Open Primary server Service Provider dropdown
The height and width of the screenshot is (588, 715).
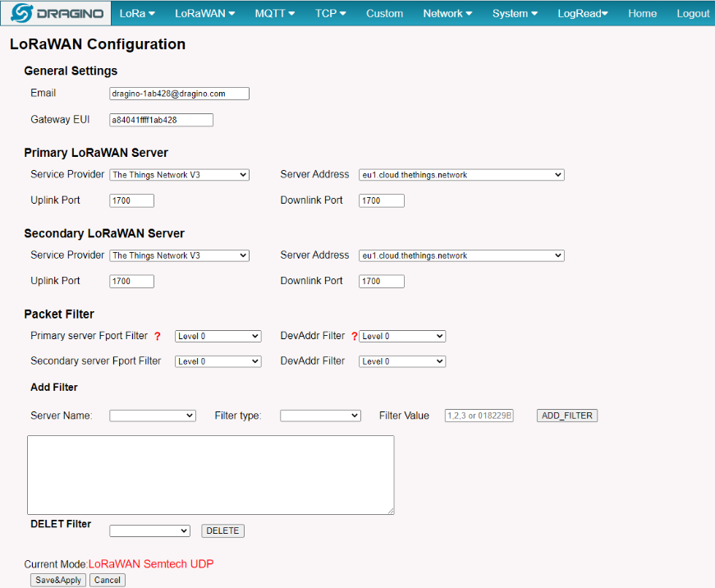(x=179, y=175)
